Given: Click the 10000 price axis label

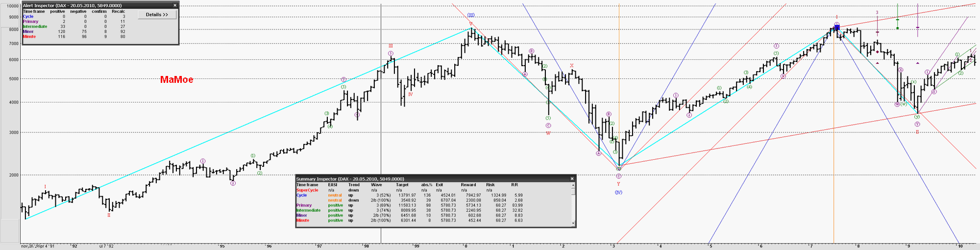Looking at the screenshot, I should tap(12, 6).
